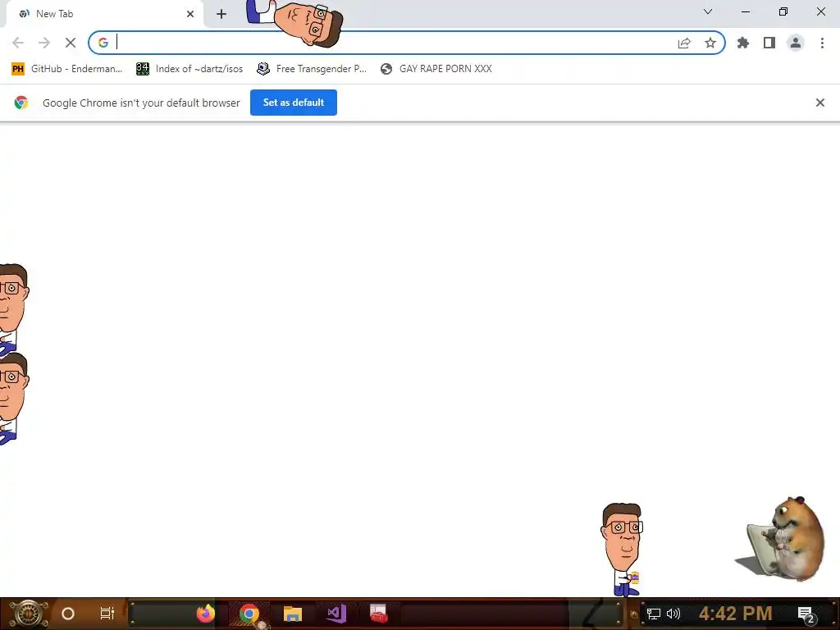Click the 4:42 PM clock
This screenshot has height=630, width=840.
pos(736,614)
